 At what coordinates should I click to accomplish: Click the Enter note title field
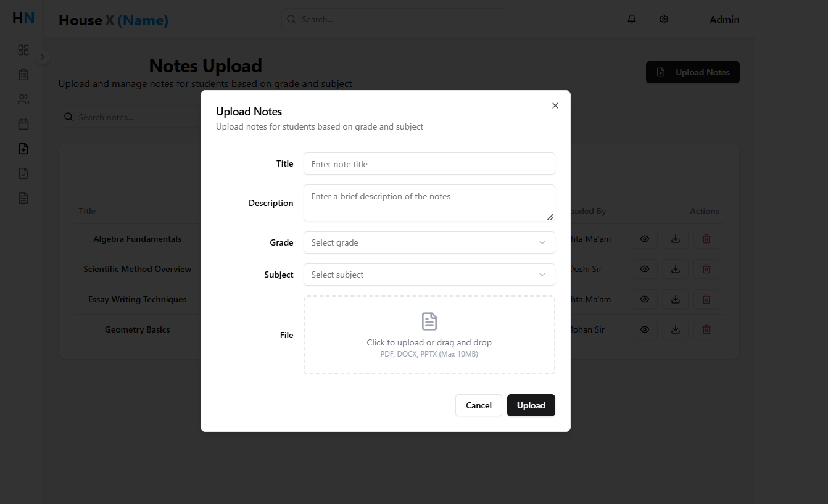[429, 164]
